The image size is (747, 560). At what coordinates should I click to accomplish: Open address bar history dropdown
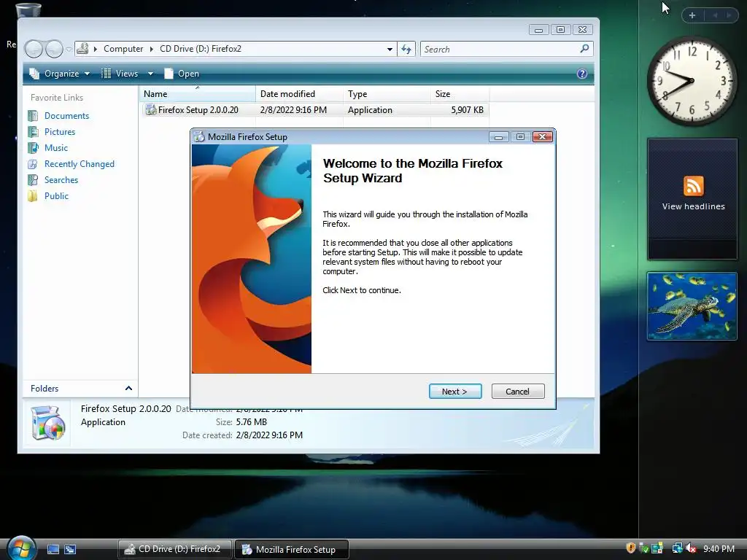pyautogui.click(x=390, y=49)
